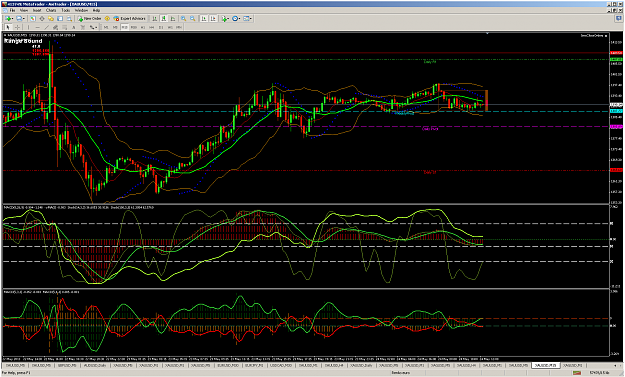Select the H4 timeframe
The image size is (625, 377).
152,27
